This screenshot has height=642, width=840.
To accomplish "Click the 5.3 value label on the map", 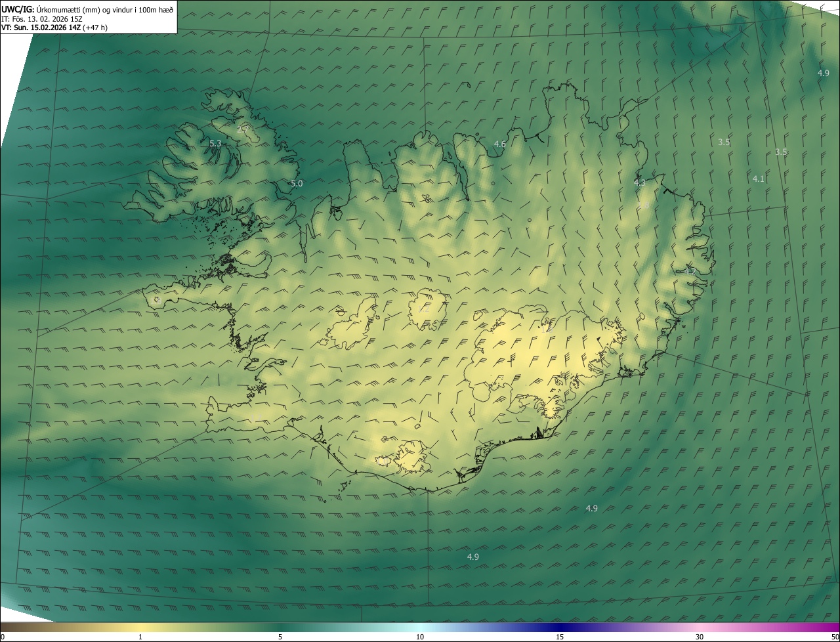I will point(215,143).
